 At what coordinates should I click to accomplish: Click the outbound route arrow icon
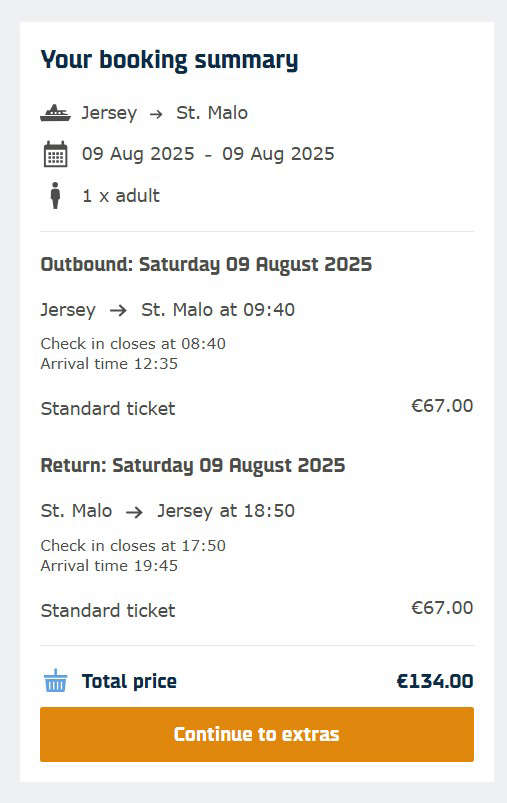point(118,310)
